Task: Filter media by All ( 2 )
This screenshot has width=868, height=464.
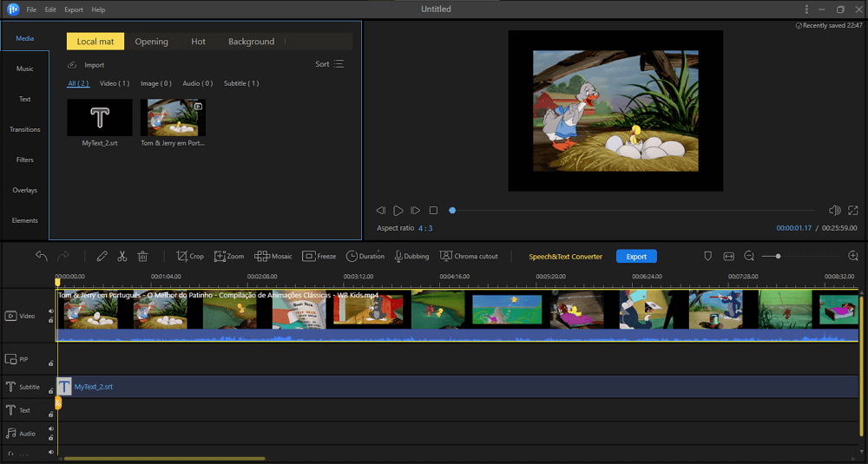Action: point(78,83)
